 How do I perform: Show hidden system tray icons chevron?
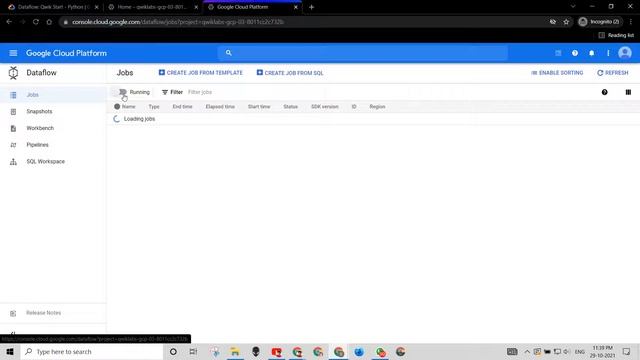click(527, 351)
